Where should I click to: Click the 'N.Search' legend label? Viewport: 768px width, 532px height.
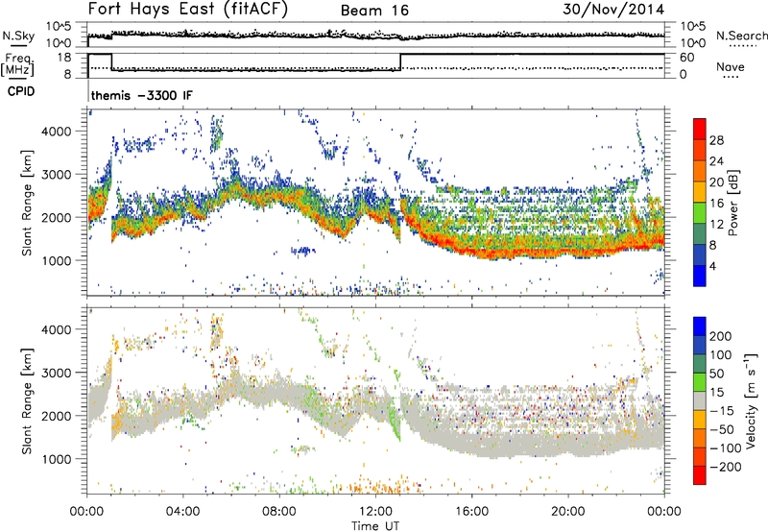click(741, 36)
